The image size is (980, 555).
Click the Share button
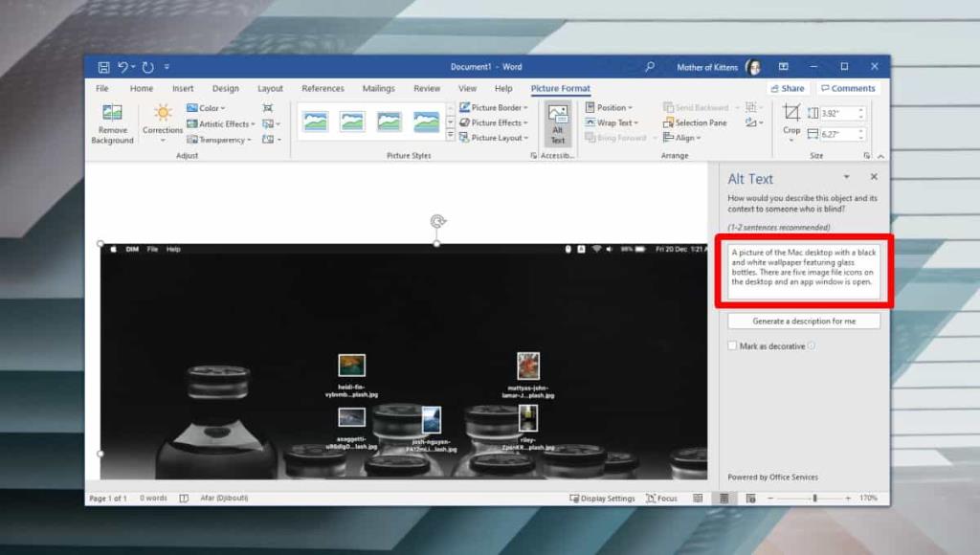click(787, 87)
